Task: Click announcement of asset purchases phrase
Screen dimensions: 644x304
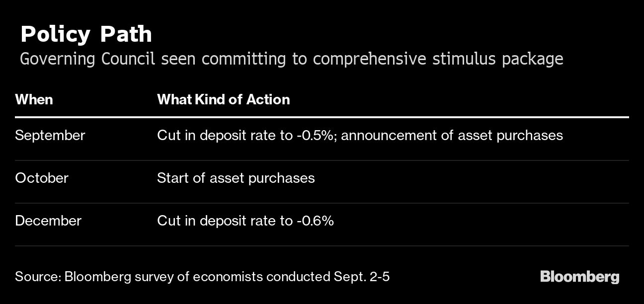Action: (x=452, y=136)
